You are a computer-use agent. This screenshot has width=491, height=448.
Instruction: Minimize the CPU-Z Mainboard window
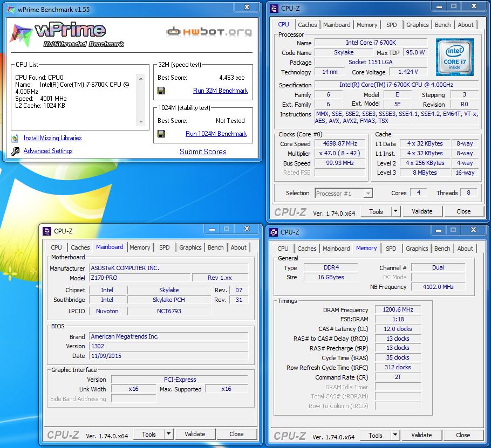pyautogui.click(x=212, y=229)
